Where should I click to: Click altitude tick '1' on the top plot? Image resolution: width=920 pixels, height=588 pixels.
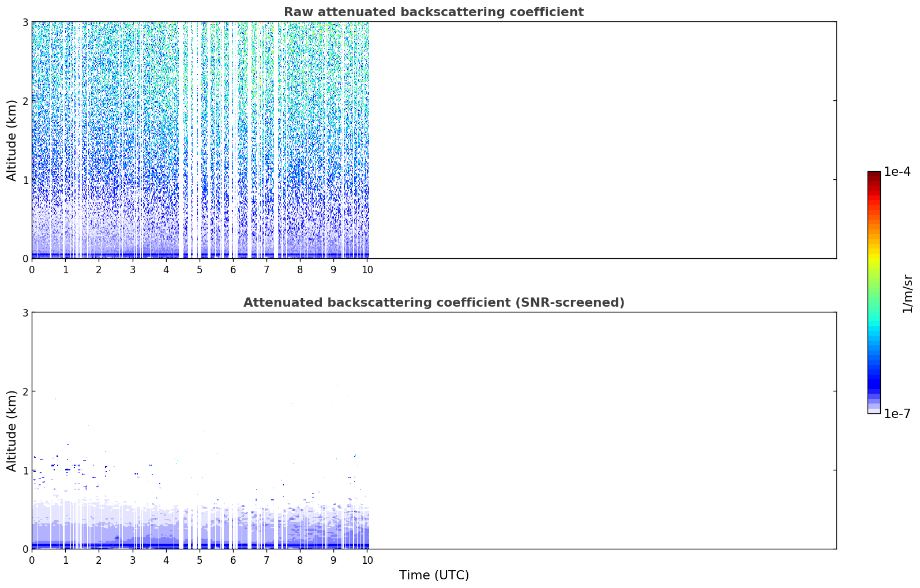click(25, 180)
